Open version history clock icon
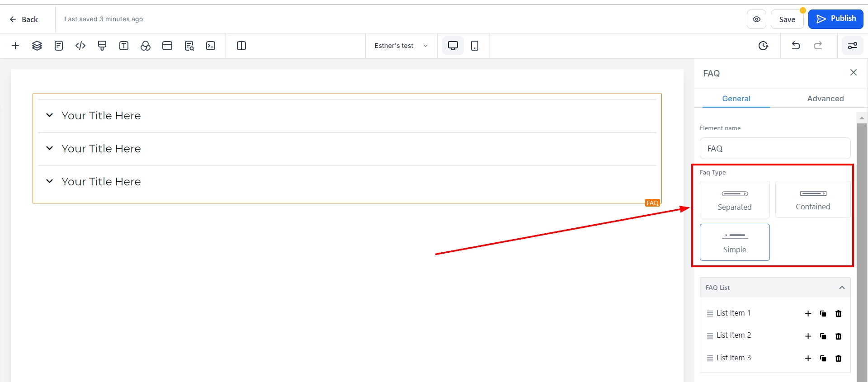This screenshot has width=868, height=382. tap(764, 46)
